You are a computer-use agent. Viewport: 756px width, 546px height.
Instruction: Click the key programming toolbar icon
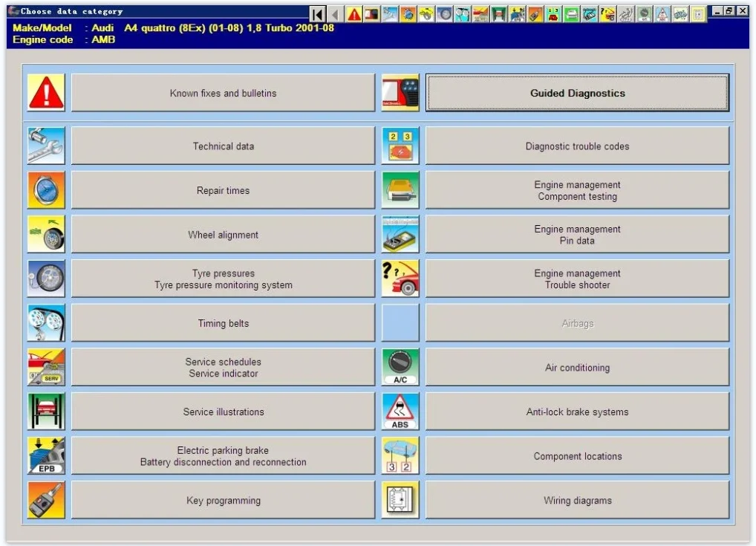pyautogui.click(x=535, y=14)
